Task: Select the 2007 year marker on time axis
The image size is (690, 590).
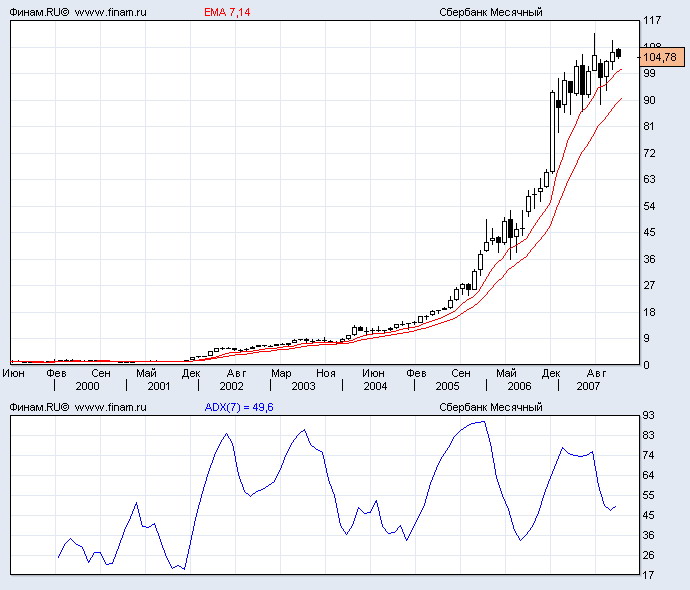Action: click(590, 385)
